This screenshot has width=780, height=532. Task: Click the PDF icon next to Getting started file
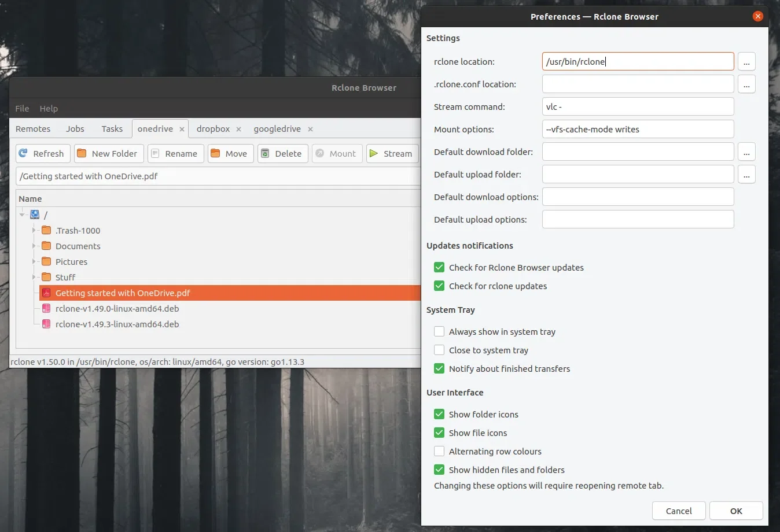pyautogui.click(x=47, y=293)
